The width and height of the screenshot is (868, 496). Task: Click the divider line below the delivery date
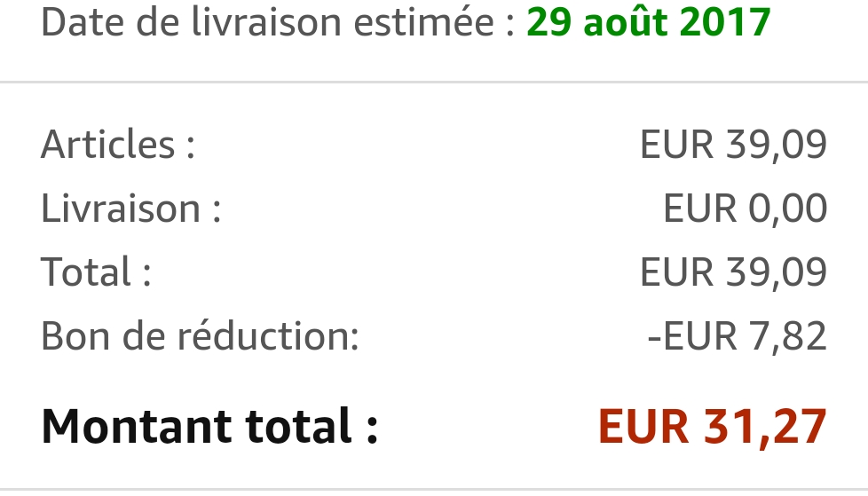(x=434, y=83)
